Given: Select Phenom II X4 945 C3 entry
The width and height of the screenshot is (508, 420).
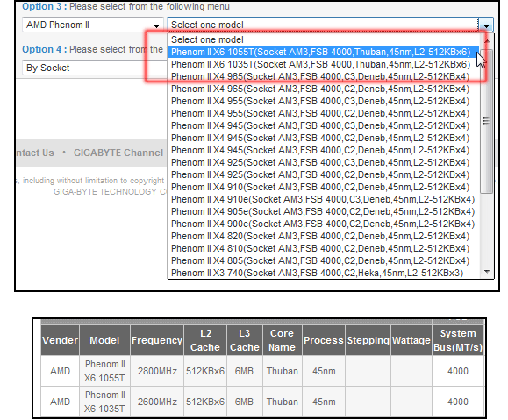Looking at the screenshot, I should pyautogui.click(x=324, y=126).
